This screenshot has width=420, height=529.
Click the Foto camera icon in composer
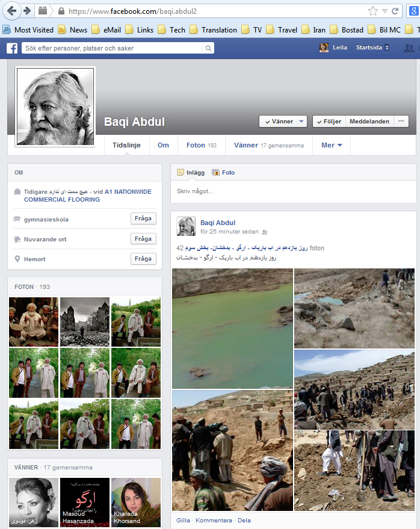(215, 173)
